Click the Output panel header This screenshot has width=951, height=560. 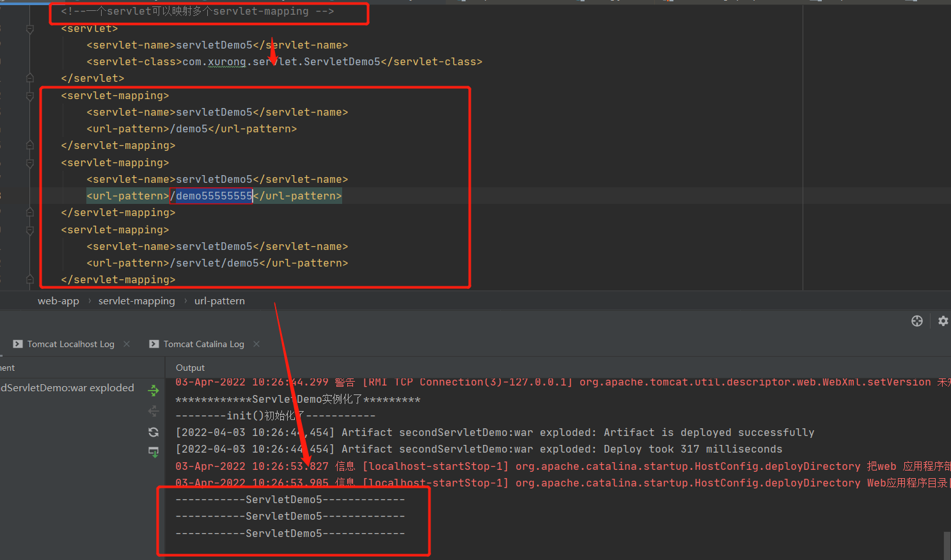pyautogui.click(x=190, y=368)
